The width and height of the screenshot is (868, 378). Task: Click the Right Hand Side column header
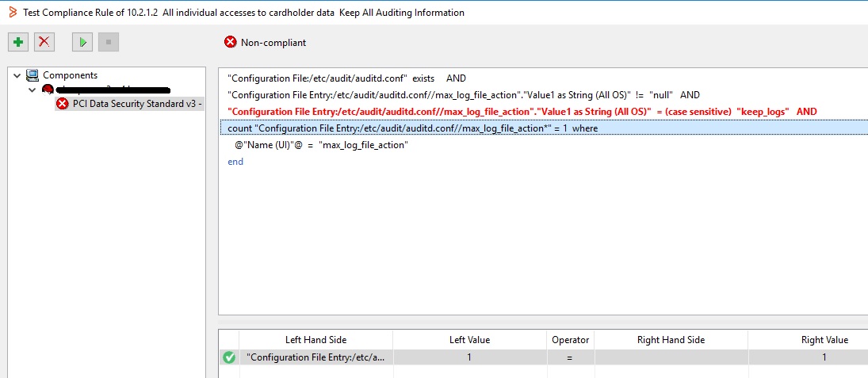coord(671,340)
